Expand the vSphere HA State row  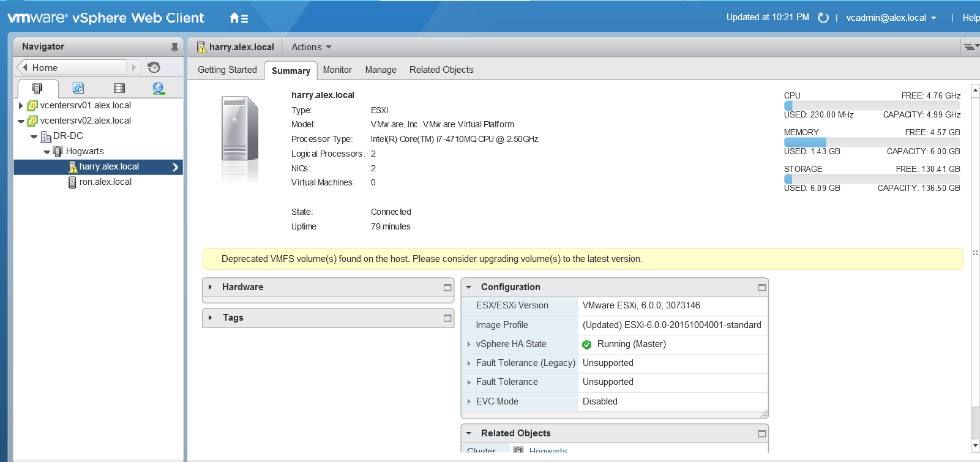tap(469, 345)
